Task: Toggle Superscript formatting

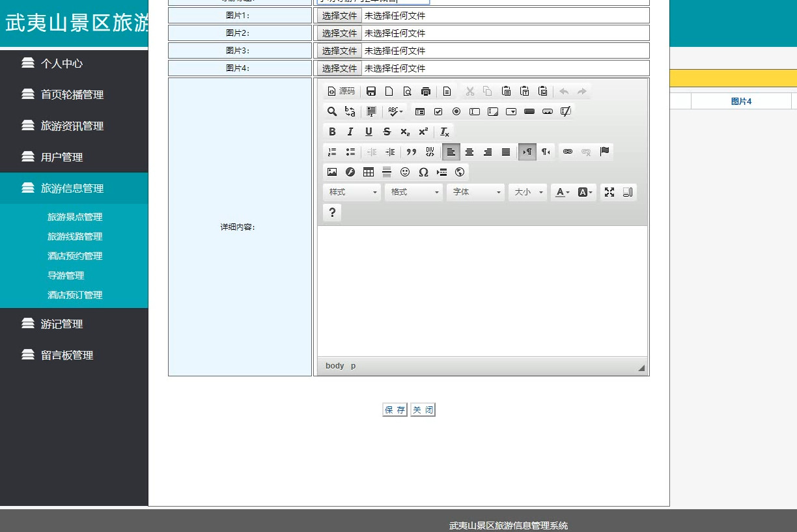Action: point(423,132)
